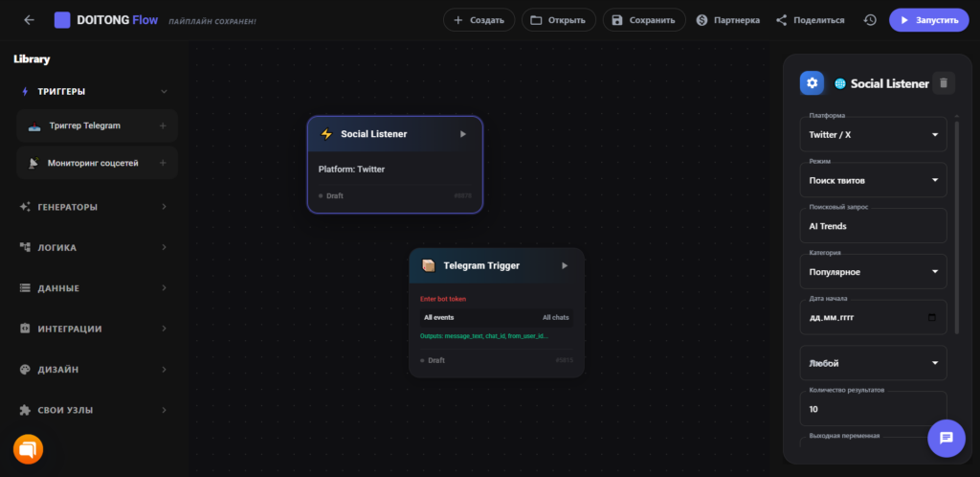980x477 pixels.
Task: Add Триггер Telegram with its plus icon
Action: pyautogui.click(x=163, y=125)
